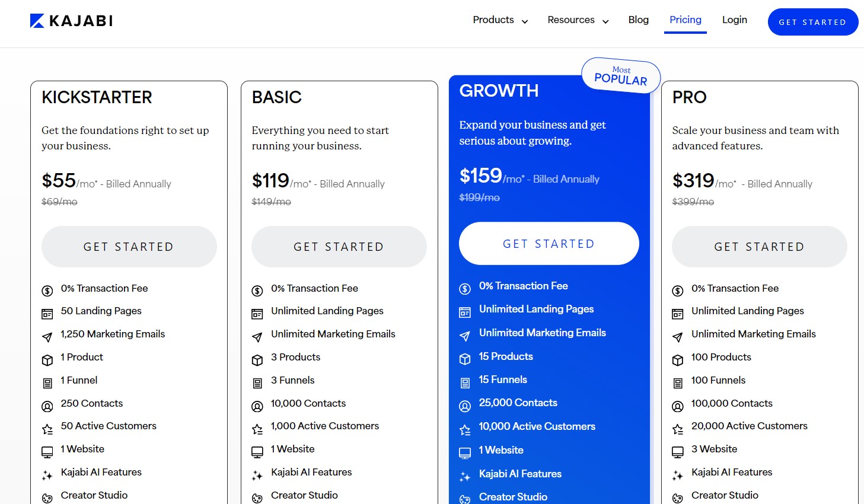Screen dimensions: 864x504
Task: Click the Kickstarter plan description text
Action: [125, 138]
